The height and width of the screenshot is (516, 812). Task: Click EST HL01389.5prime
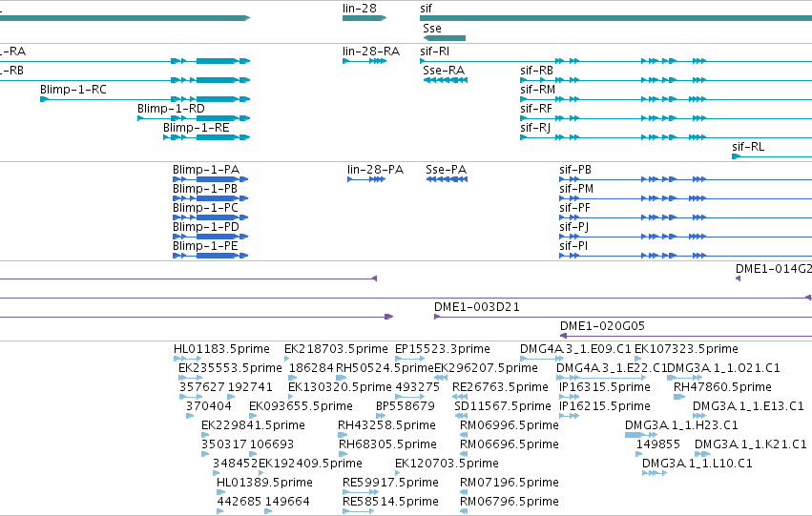tap(264, 483)
